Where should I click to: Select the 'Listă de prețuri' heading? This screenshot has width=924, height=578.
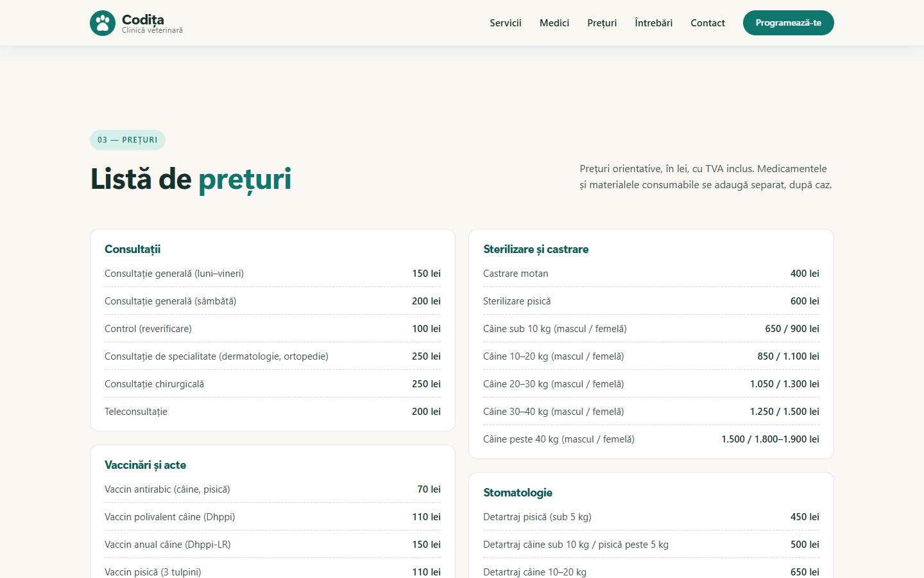coord(191,179)
